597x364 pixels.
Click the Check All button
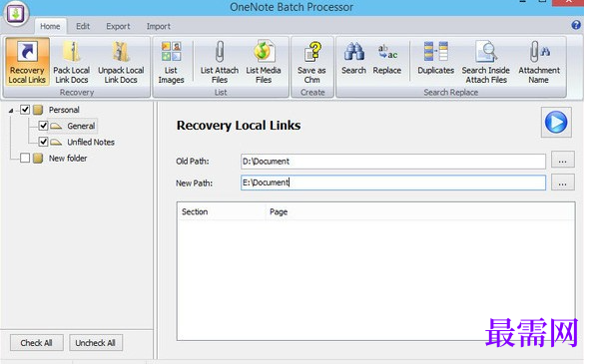tap(37, 343)
